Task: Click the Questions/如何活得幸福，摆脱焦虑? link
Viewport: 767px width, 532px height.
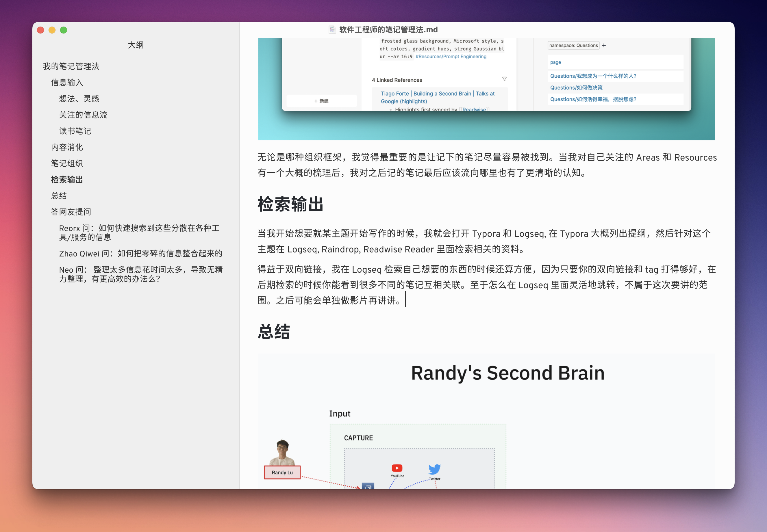Action: pyautogui.click(x=593, y=99)
